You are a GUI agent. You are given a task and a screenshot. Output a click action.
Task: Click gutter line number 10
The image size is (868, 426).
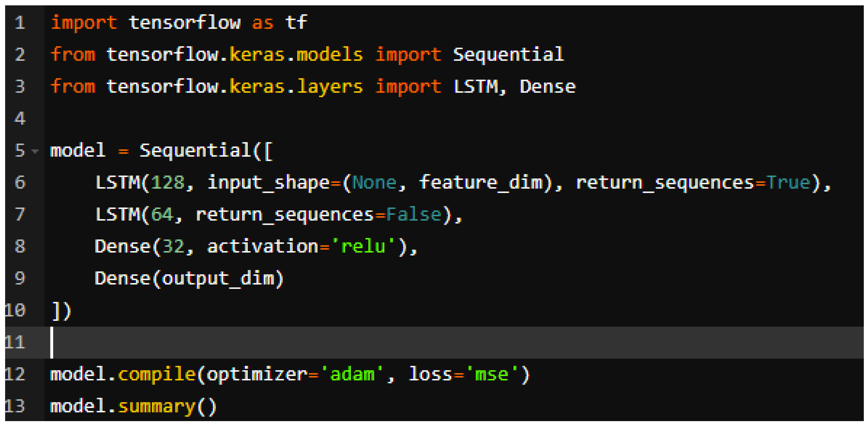[x=16, y=310]
